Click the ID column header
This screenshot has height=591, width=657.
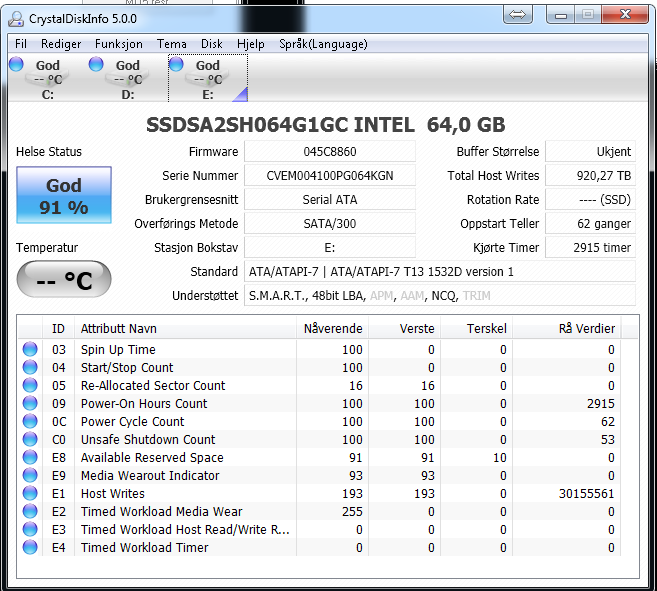(x=58, y=329)
